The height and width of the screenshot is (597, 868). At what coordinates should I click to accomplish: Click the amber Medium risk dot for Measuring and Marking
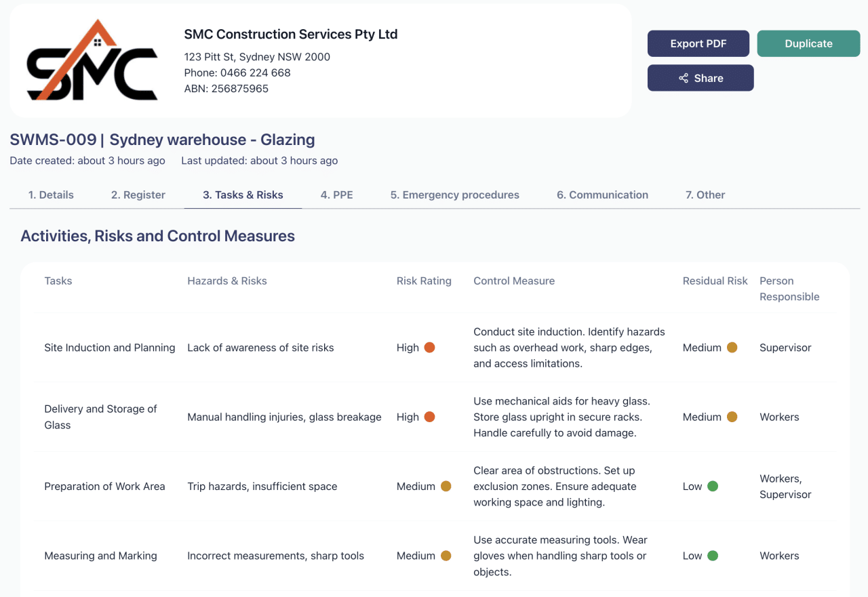(x=446, y=556)
